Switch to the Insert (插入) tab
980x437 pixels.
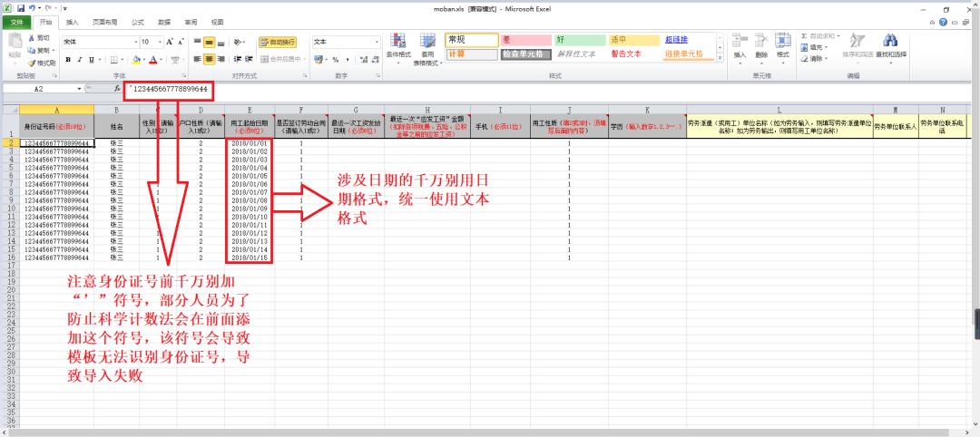(72, 22)
